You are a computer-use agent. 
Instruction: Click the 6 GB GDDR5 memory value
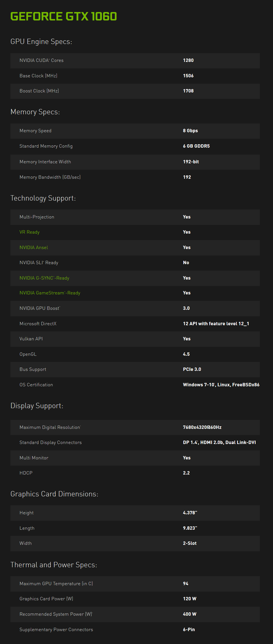coord(196,146)
